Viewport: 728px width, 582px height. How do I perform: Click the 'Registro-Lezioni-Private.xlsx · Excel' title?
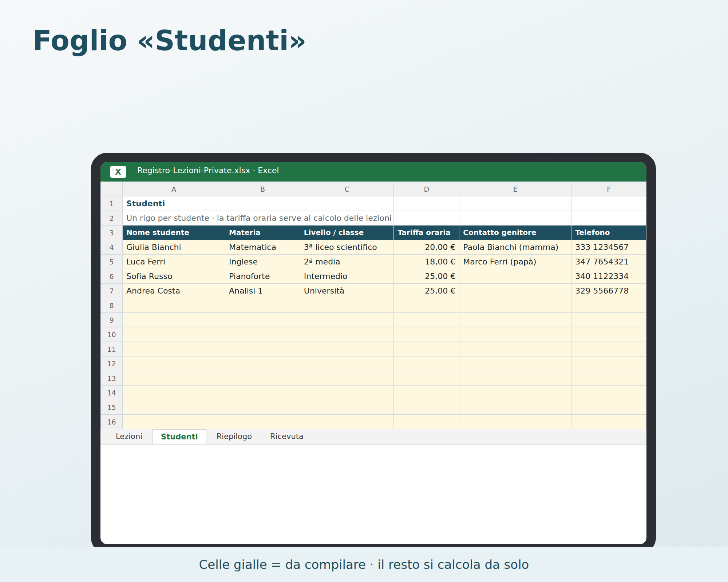pyautogui.click(x=208, y=171)
